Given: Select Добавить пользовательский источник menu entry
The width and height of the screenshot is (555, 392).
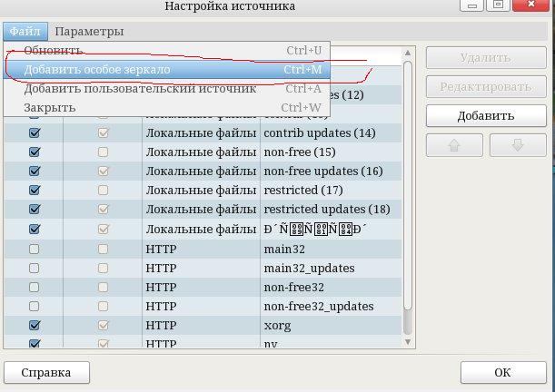Looking at the screenshot, I should coord(167,88).
